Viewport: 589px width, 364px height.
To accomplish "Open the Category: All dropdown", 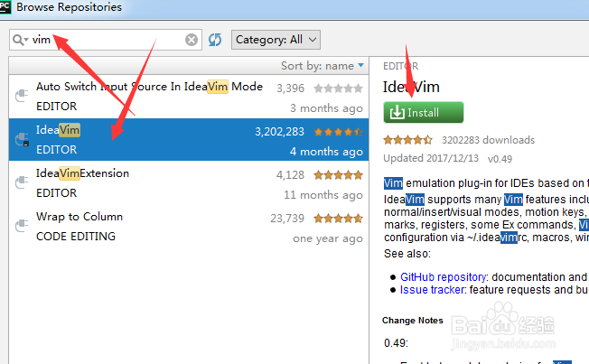I will pos(276,40).
